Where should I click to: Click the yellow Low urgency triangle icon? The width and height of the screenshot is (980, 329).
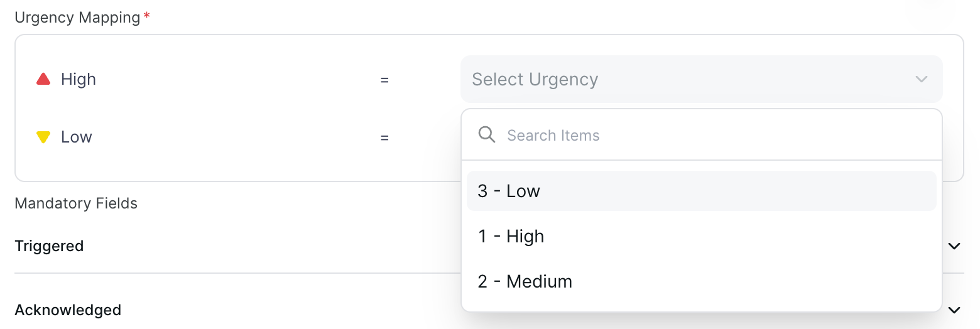(43, 137)
